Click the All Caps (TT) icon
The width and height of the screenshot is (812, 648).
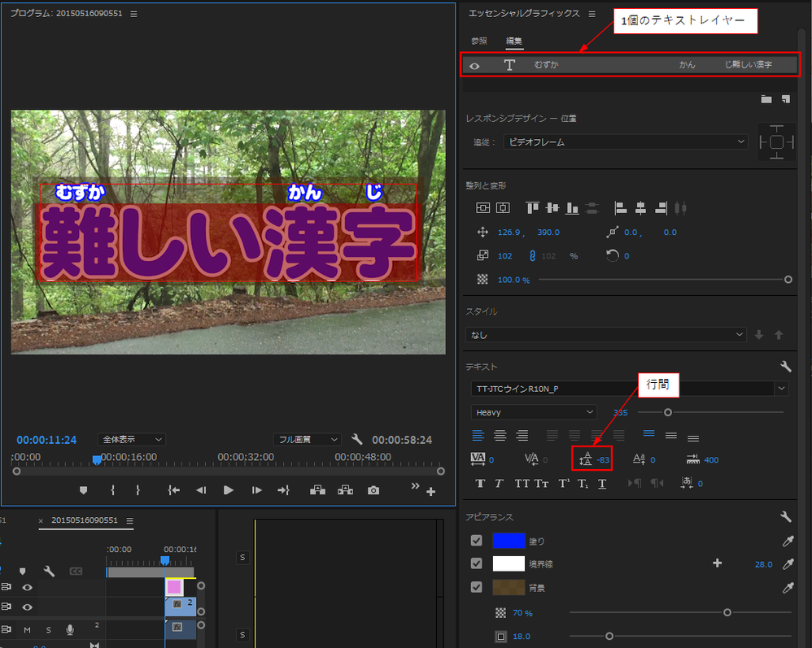[x=523, y=483]
